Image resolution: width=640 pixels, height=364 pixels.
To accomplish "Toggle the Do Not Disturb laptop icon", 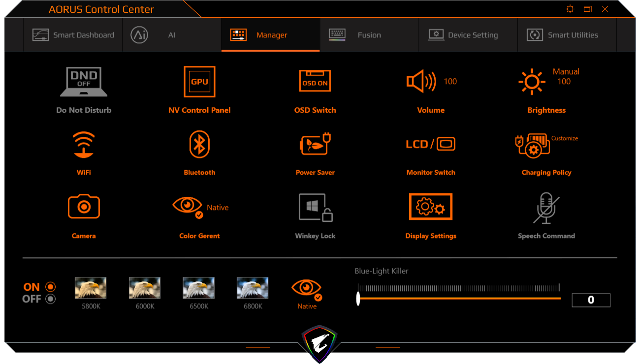I will tap(84, 82).
